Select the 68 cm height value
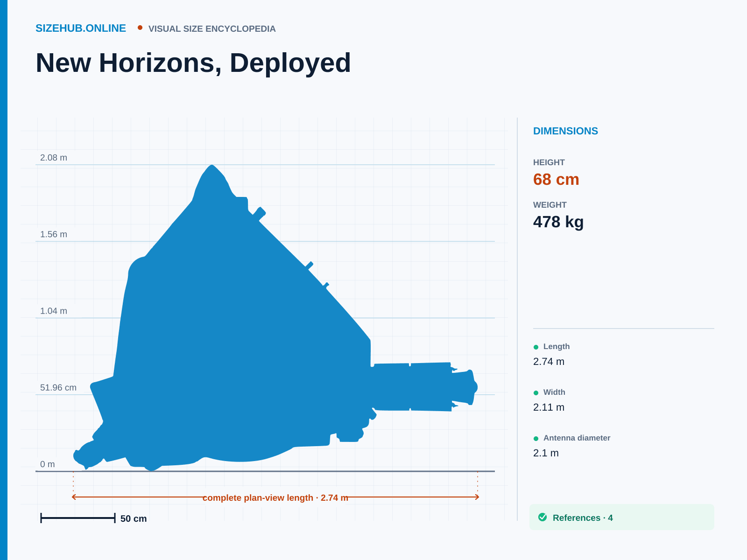 click(x=556, y=180)
